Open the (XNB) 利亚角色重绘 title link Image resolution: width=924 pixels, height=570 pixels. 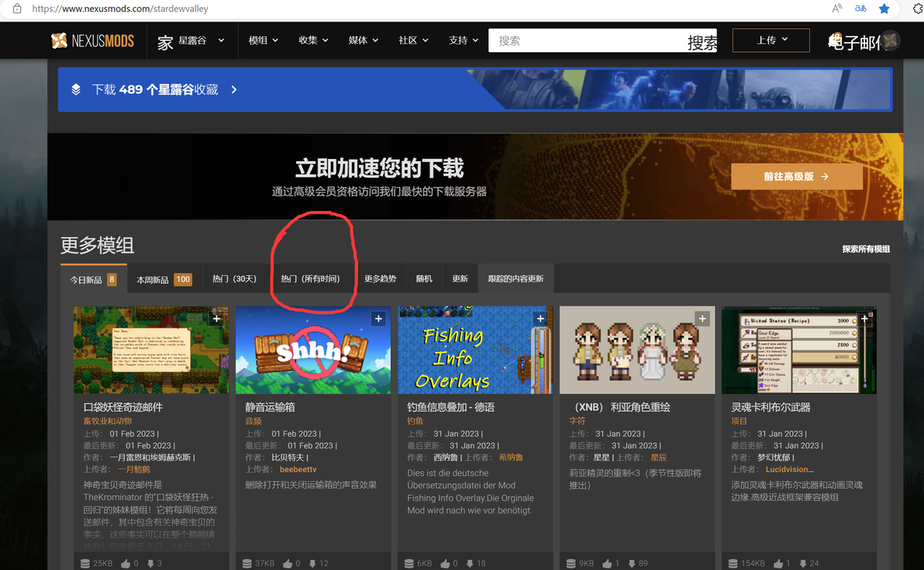(x=620, y=407)
